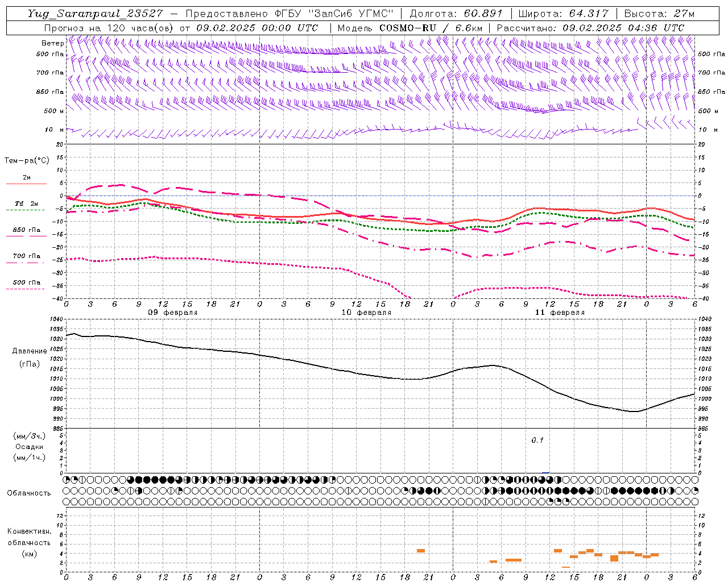Click the "Облачность" cloud cover label
The width and height of the screenshot is (728, 582).
click(29, 493)
